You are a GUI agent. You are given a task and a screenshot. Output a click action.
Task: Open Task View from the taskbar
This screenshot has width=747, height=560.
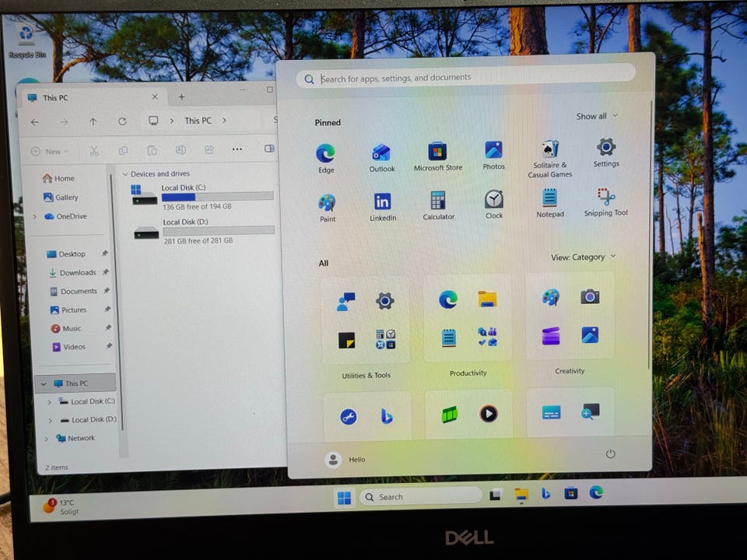click(496, 495)
